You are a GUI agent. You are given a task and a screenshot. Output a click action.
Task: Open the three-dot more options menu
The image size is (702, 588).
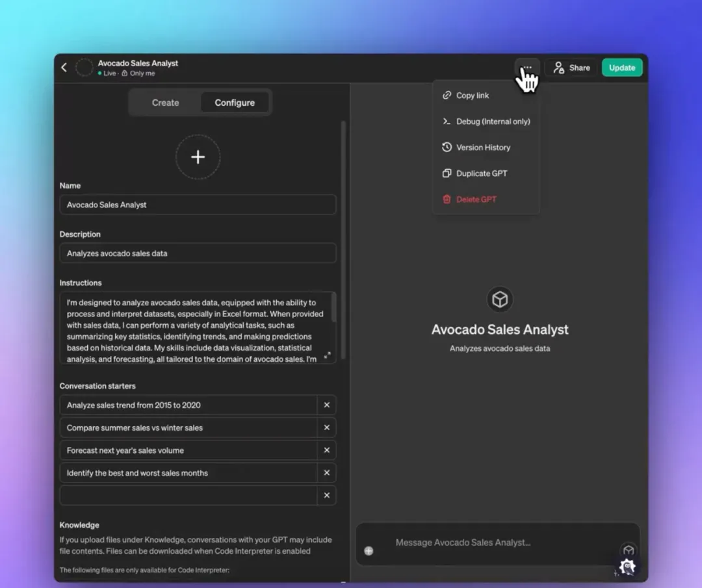pos(526,68)
